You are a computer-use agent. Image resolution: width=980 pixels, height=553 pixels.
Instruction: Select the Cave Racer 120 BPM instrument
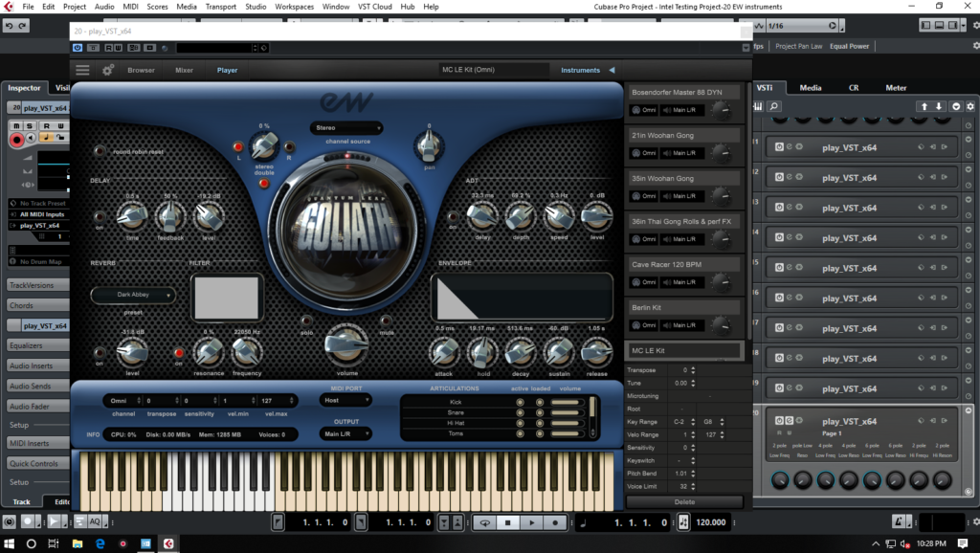point(684,264)
